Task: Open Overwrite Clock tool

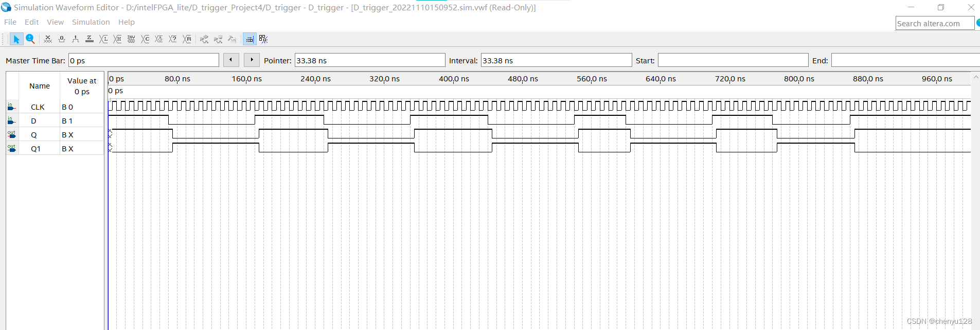Action: point(159,39)
